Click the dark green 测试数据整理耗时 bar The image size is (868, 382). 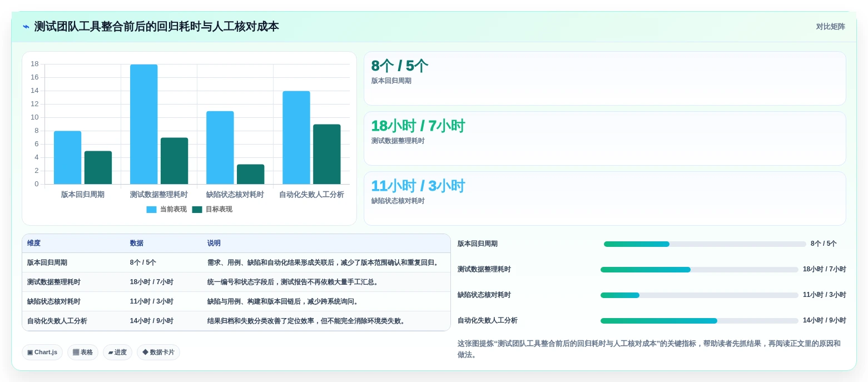(x=174, y=161)
